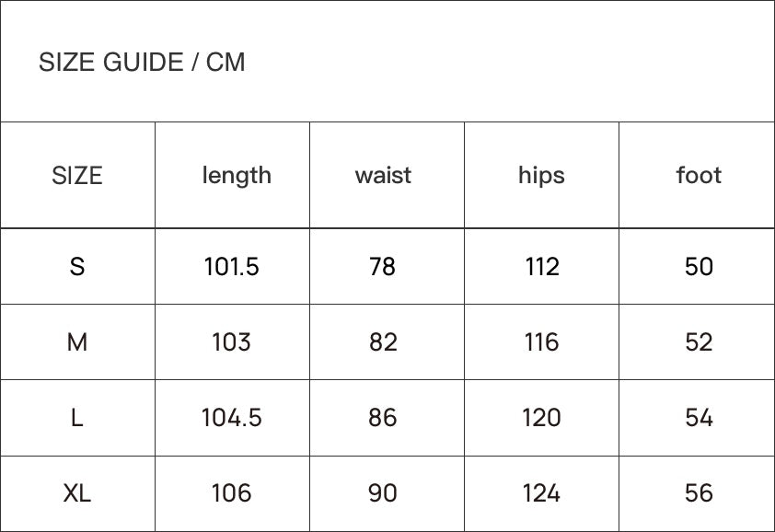Select the hips value 124
The image size is (775, 532).
[541, 493]
